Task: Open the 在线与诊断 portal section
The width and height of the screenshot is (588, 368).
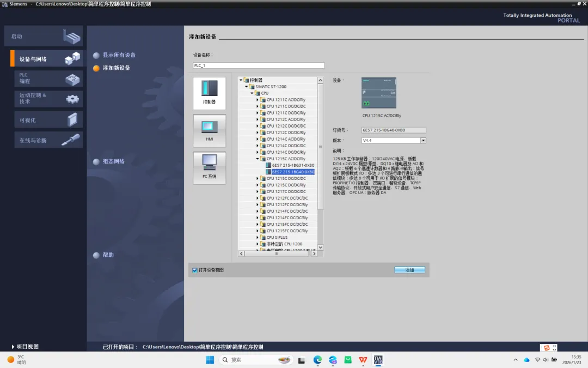Action: tap(48, 140)
